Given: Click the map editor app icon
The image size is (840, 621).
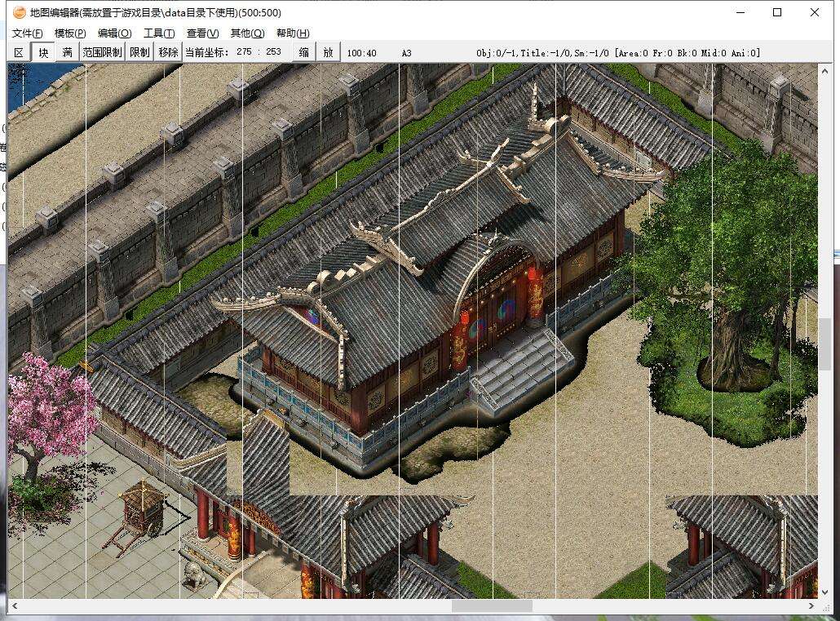Looking at the screenshot, I should [20, 11].
